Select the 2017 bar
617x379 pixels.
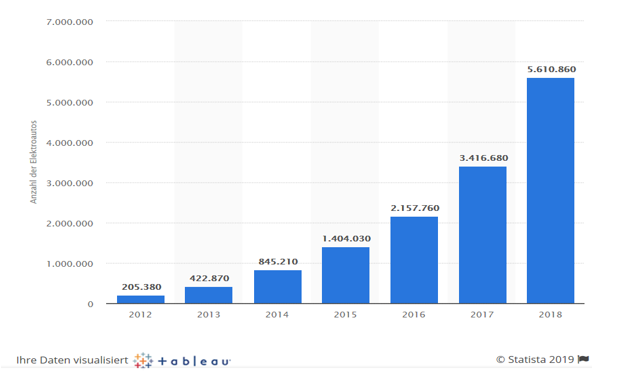tap(482, 235)
